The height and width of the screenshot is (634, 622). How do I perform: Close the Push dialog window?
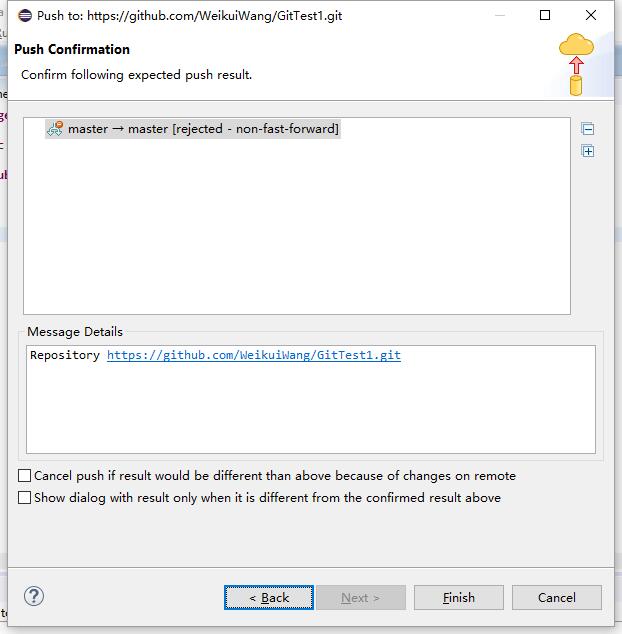[x=591, y=15]
